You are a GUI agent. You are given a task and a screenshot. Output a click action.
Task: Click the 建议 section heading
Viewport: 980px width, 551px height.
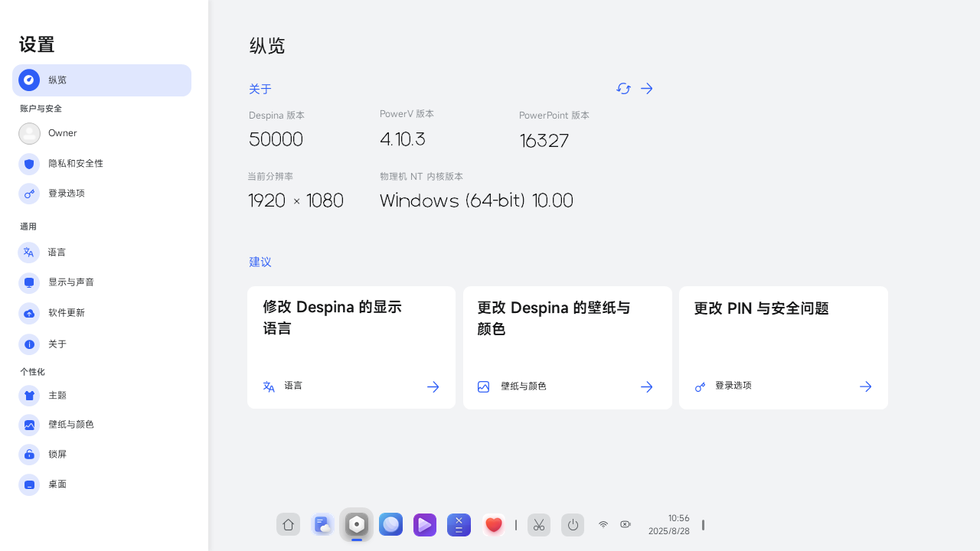click(x=260, y=262)
